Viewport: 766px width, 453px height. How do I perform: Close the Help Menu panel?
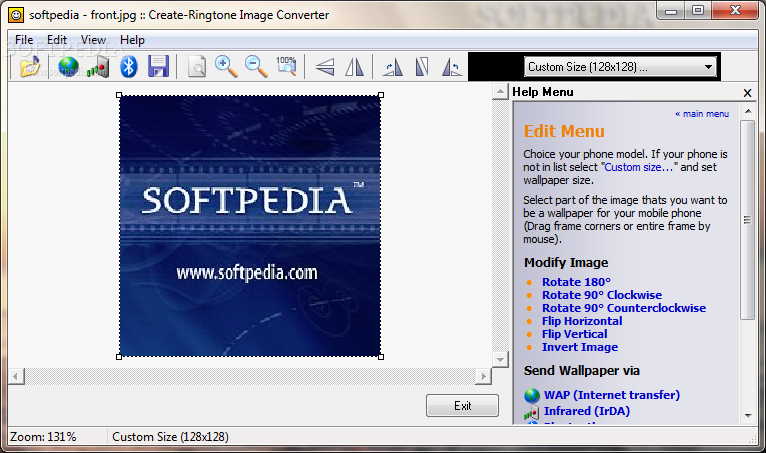click(x=747, y=93)
